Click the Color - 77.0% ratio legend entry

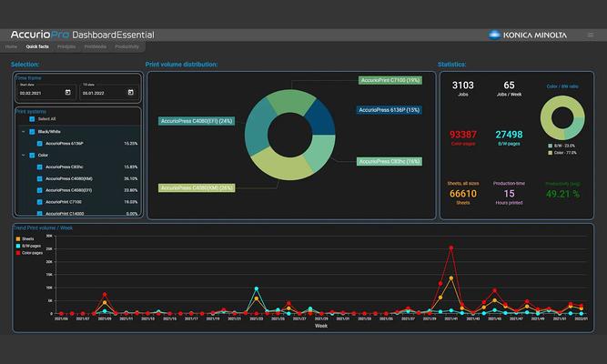[x=562, y=153]
